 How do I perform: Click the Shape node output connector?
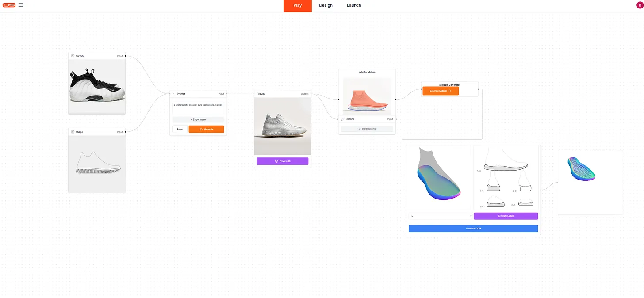(x=126, y=132)
